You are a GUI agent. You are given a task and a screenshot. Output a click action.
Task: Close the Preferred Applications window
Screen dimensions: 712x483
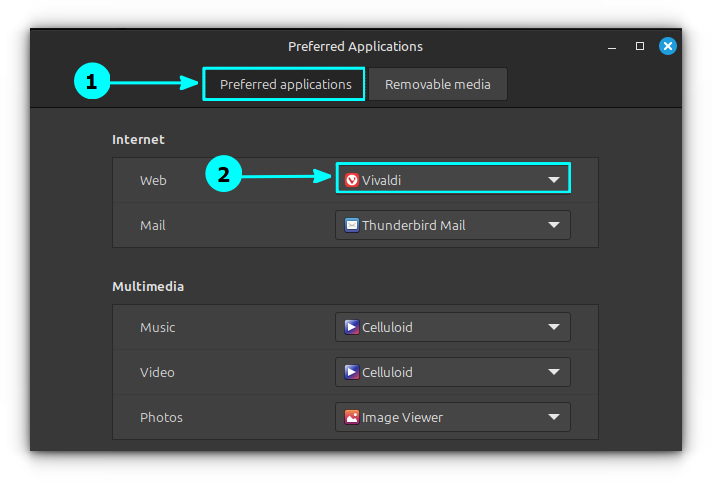pyautogui.click(x=668, y=46)
